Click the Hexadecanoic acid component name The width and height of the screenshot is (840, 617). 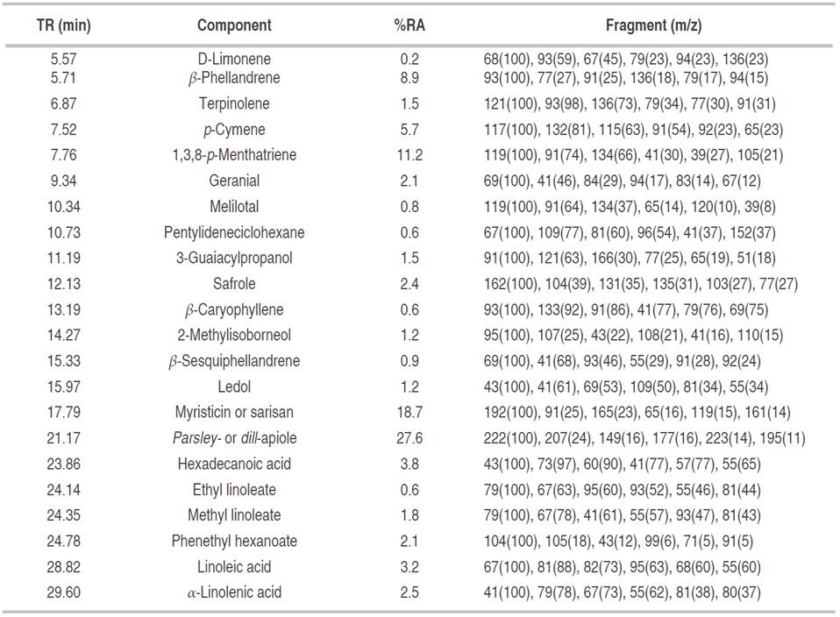[234, 465]
